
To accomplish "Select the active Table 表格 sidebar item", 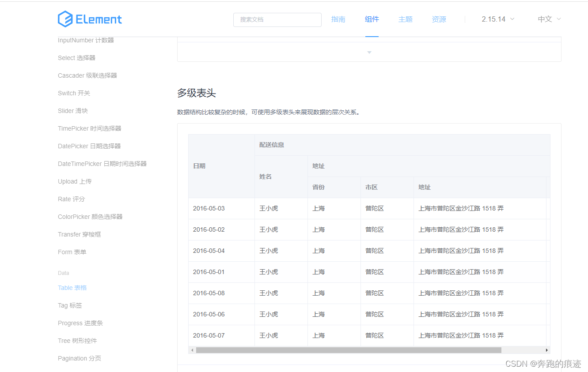I will (x=72, y=288).
